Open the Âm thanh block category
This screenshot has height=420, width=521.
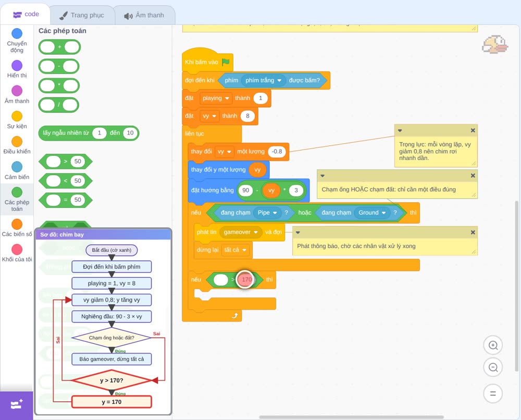coord(17,95)
